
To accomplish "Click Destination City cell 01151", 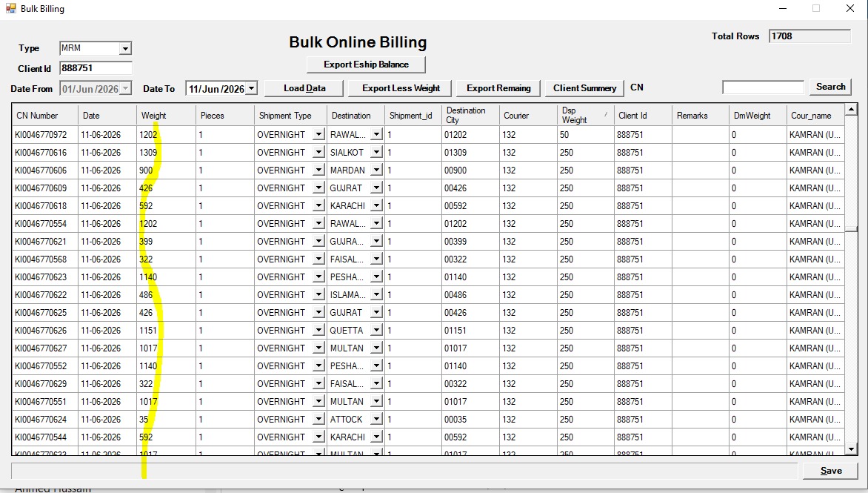I will [x=470, y=330].
